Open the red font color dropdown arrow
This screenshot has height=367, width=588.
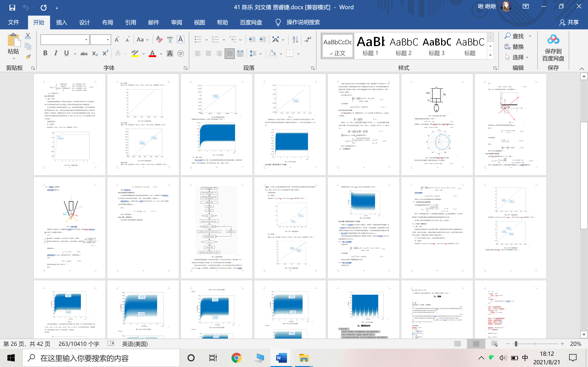tap(161, 54)
